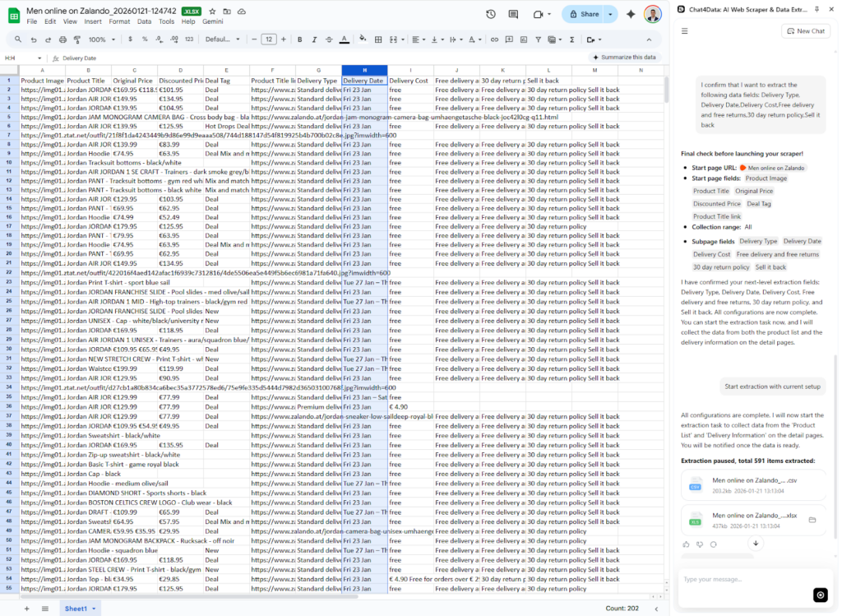
Task: Open the fill color picker
Action: point(363,39)
